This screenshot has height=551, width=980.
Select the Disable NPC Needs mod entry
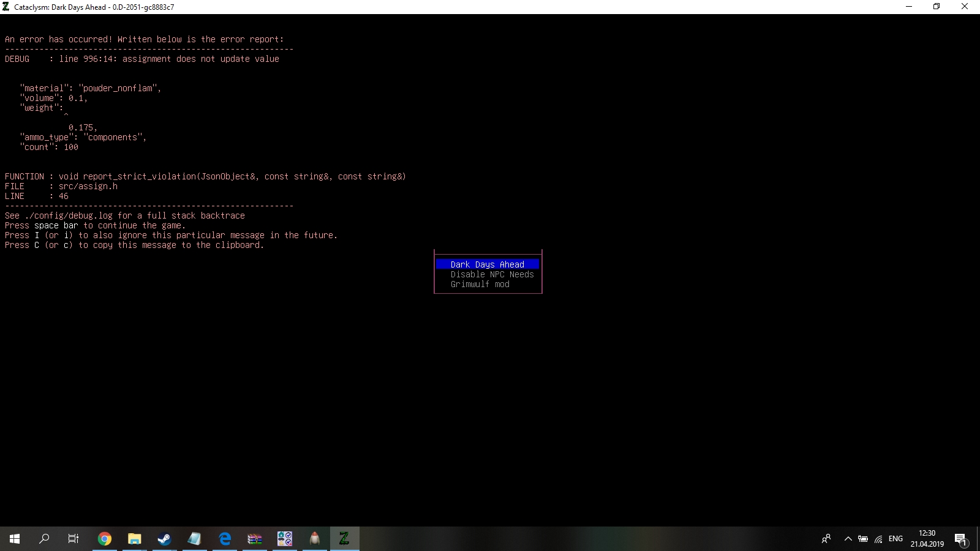(492, 274)
